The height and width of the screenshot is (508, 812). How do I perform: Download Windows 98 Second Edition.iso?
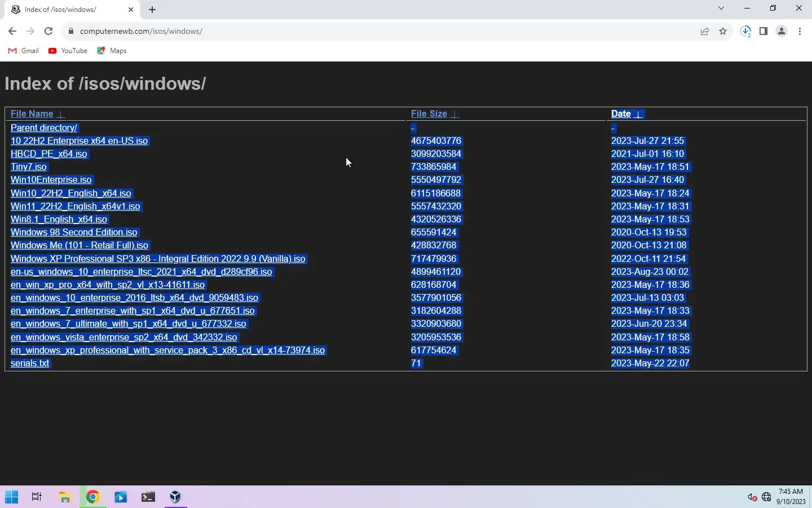point(74,233)
